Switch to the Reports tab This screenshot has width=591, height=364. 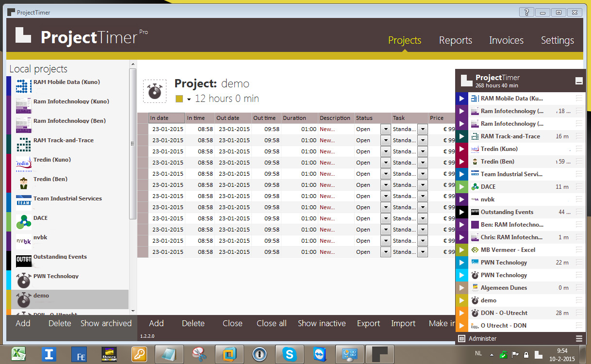click(x=456, y=40)
